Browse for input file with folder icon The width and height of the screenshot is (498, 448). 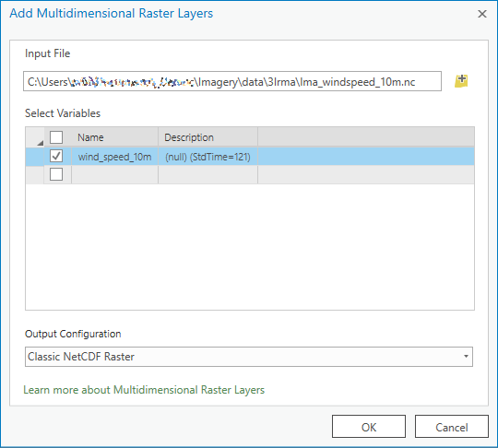[461, 81]
